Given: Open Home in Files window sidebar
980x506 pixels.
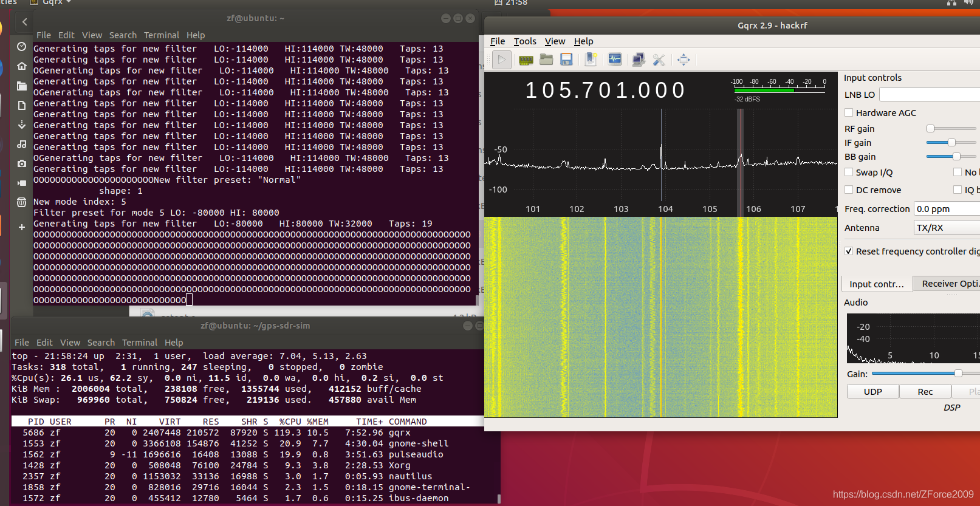Looking at the screenshot, I should pos(21,66).
